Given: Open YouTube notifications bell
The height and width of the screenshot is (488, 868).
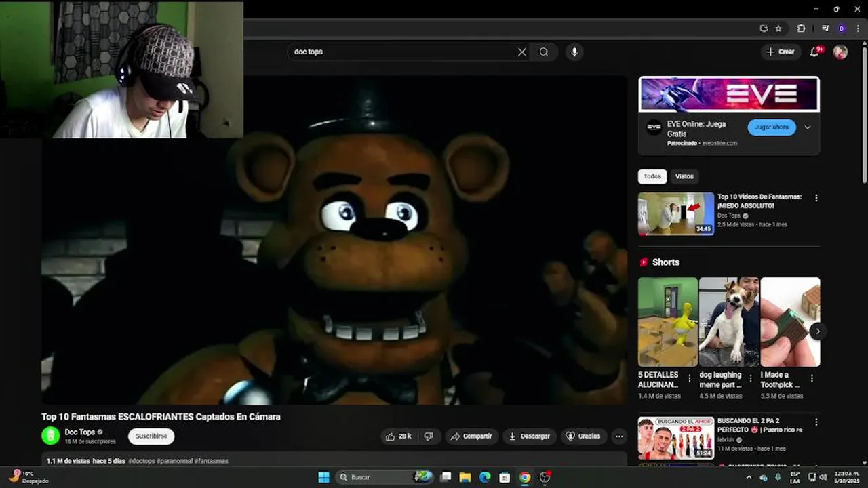Looking at the screenshot, I should [x=814, y=52].
